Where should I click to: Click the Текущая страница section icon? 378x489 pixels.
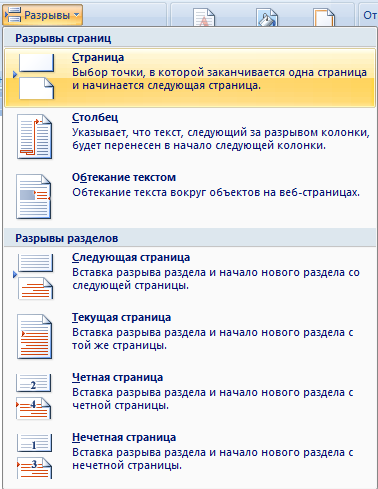(x=34, y=337)
